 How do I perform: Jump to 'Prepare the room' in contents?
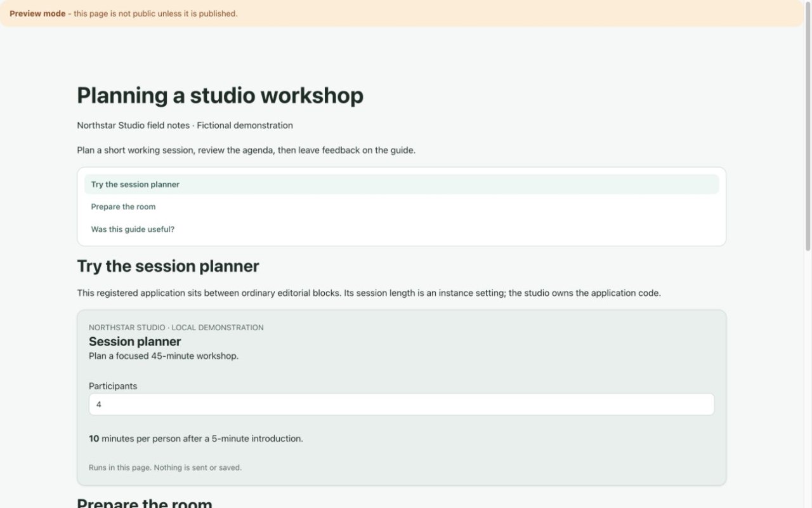[x=402, y=206]
